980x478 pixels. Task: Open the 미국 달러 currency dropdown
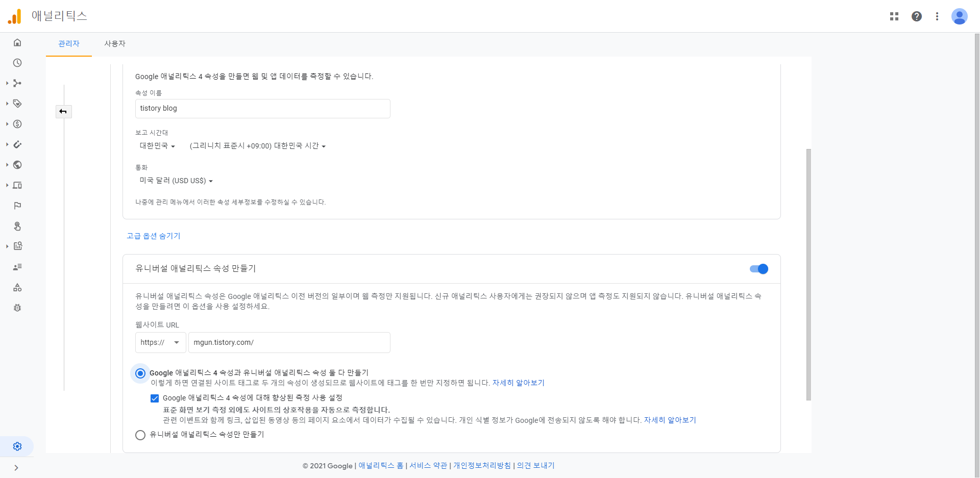(x=176, y=181)
